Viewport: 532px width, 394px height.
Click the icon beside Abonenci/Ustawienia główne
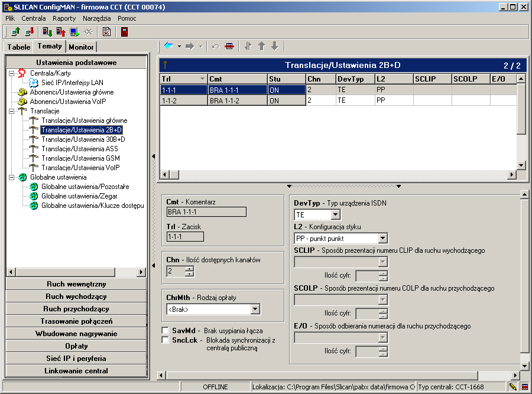pos(22,92)
